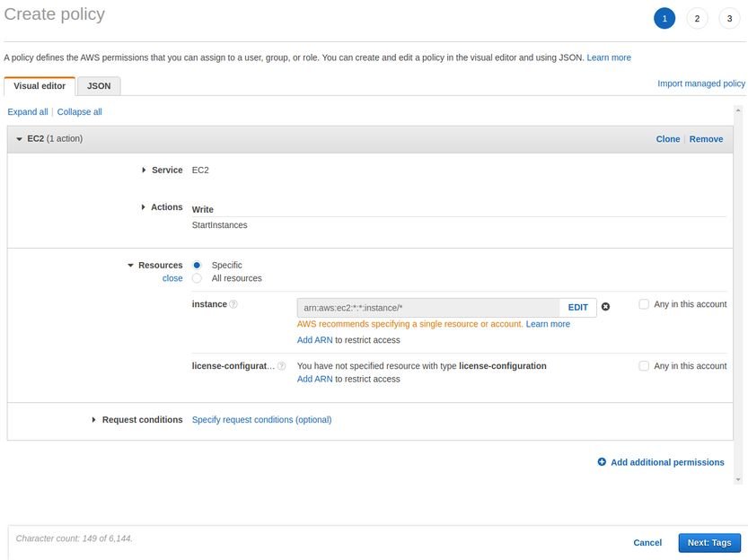Click the Cancel button
This screenshot has height=560, width=748.
647,543
